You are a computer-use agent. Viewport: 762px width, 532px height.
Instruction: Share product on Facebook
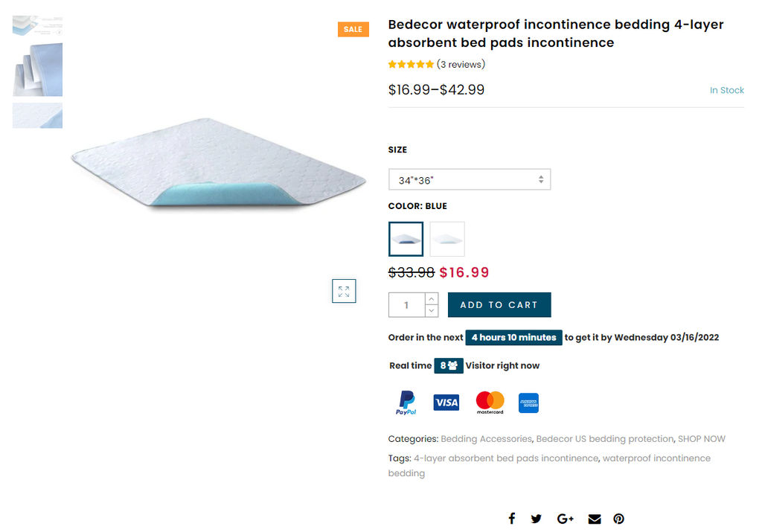click(512, 519)
